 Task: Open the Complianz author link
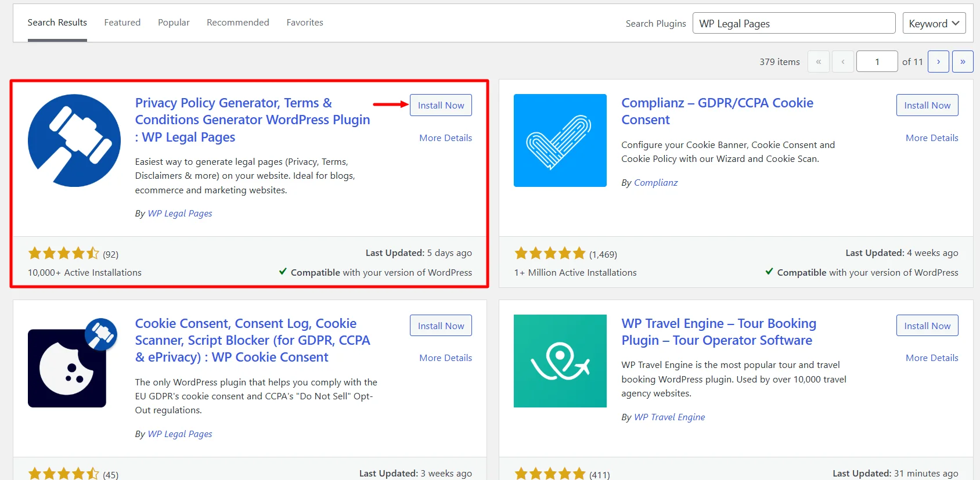pyautogui.click(x=655, y=183)
